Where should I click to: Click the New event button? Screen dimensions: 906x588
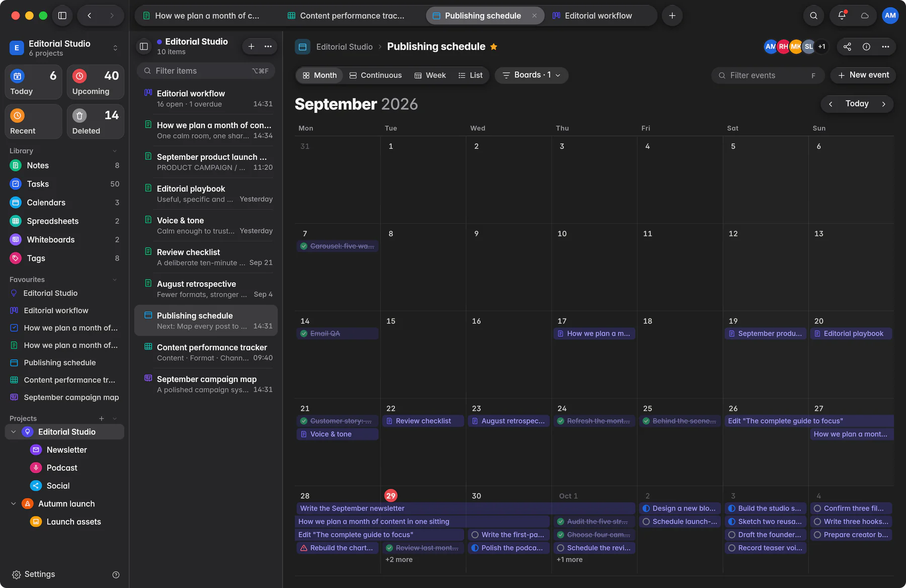[x=863, y=75]
